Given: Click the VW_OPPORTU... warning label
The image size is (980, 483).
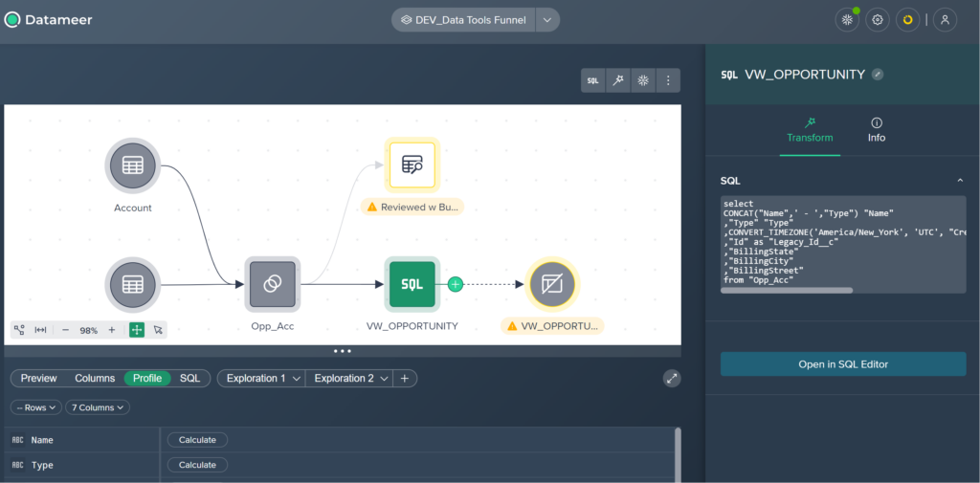Looking at the screenshot, I should pos(552,325).
